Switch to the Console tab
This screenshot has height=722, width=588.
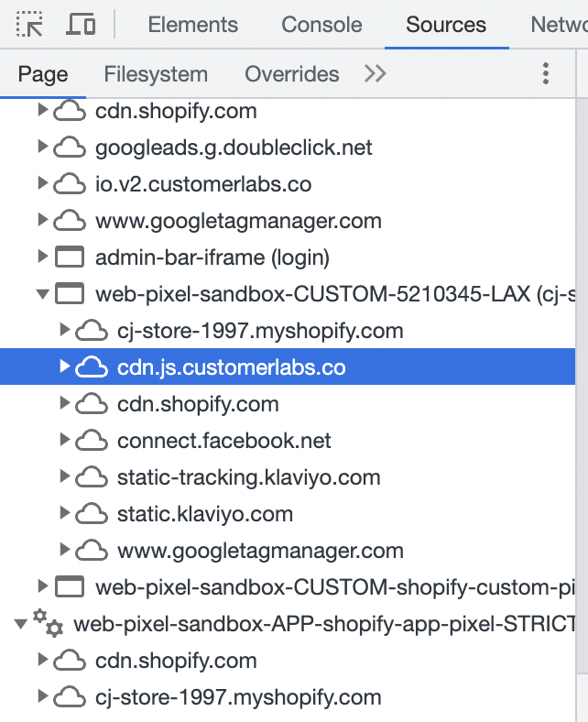(321, 25)
